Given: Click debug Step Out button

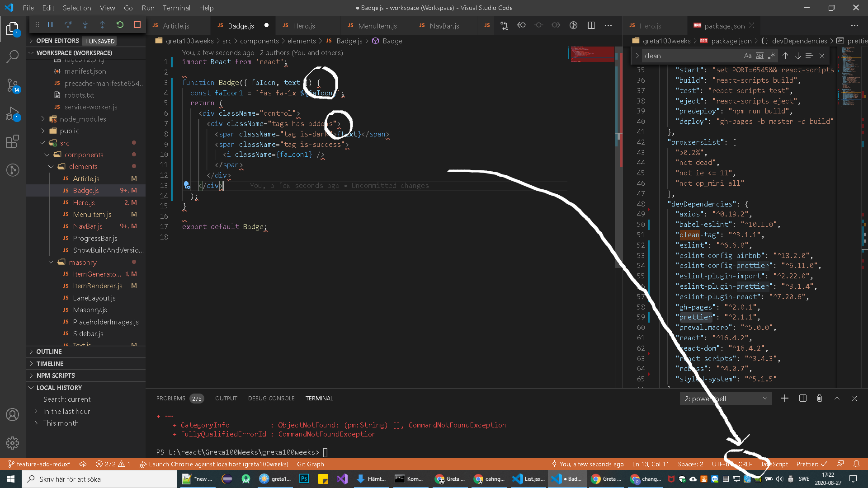Looking at the screenshot, I should click(x=102, y=25).
